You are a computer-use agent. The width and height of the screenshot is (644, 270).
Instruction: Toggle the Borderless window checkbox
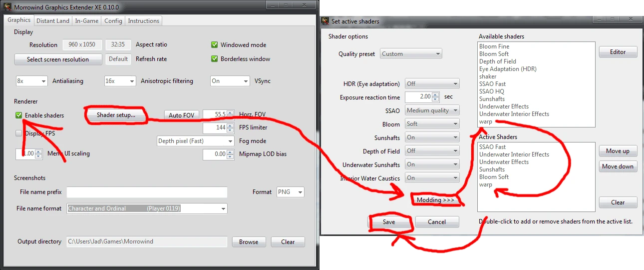214,59
